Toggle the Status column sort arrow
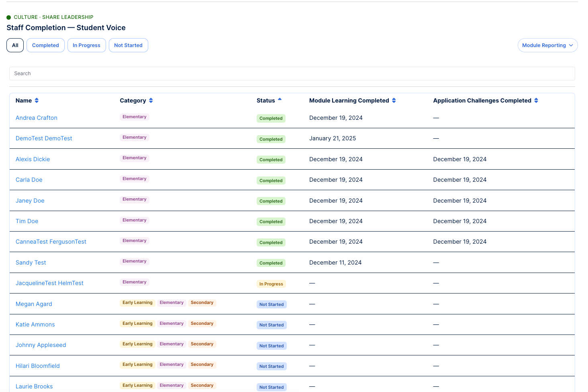This screenshot has height=392, width=588. click(x=280, y=99)
